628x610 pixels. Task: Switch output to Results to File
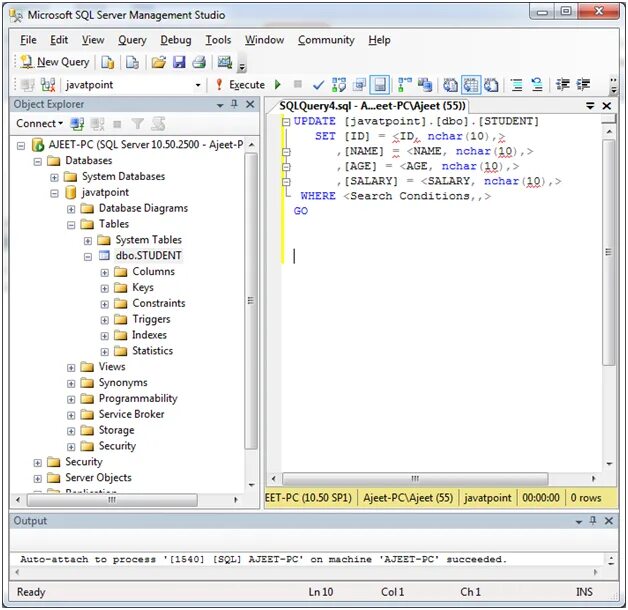pyautogui.click(x=491, y=85)
